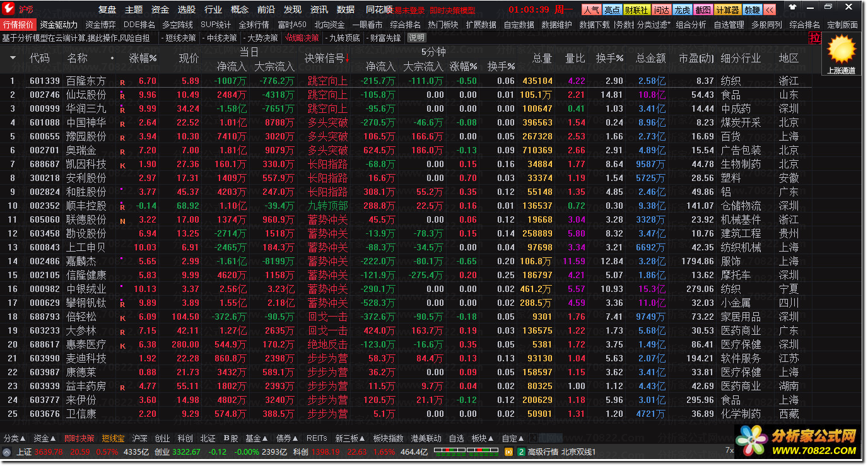This screenshot has height=466, width=868.
Task: Collapse toolbar with the << button
Action: 769,10
